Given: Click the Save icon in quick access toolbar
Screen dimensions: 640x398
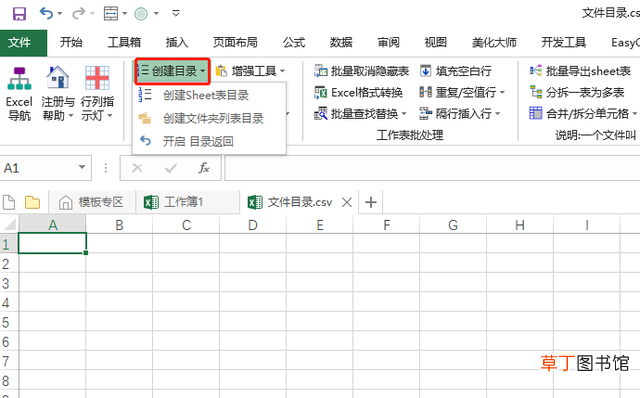Looking at the screenshot, I should (19, 13).
